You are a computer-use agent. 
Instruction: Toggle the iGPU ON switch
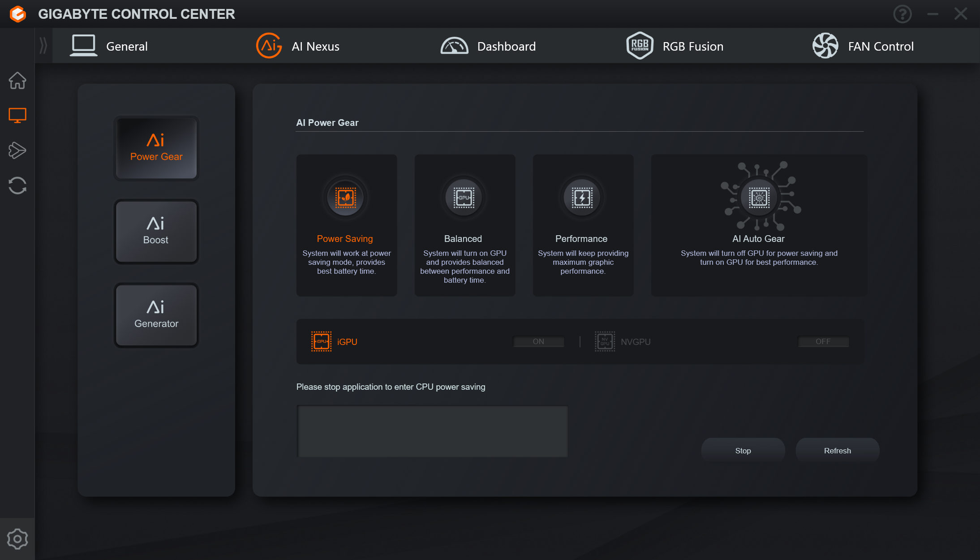(538, 342)
